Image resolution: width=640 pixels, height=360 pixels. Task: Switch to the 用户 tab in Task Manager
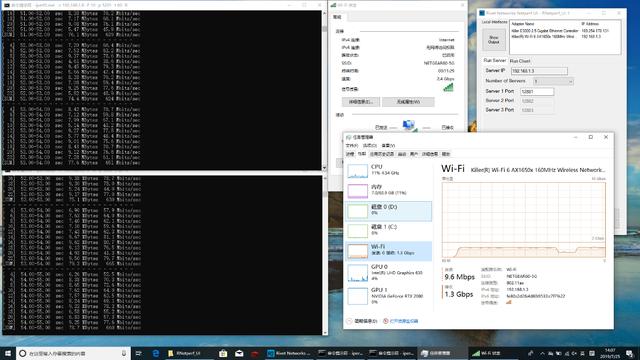(x=414, y=154)
